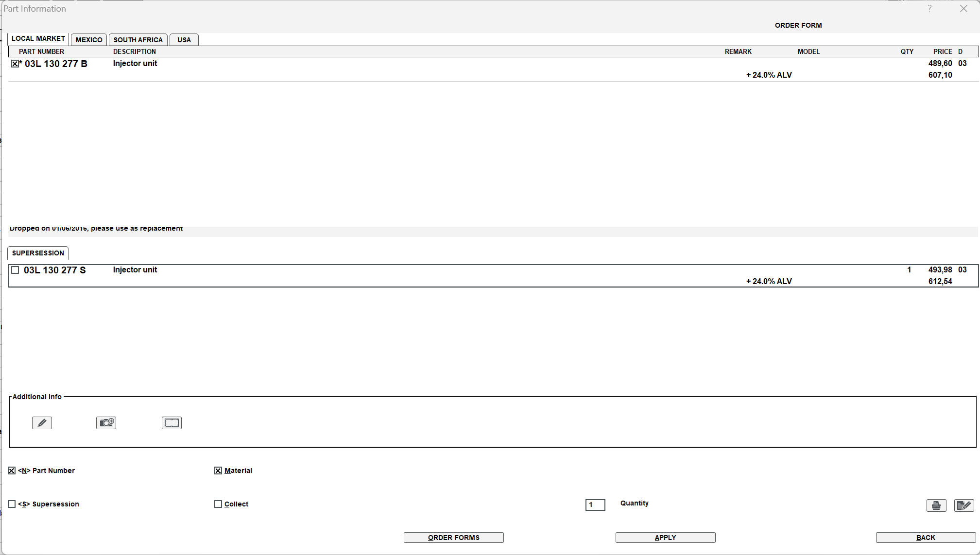This screenshot has width=980, height=555.
Task: Click the APPLY button
Action: 665,538
